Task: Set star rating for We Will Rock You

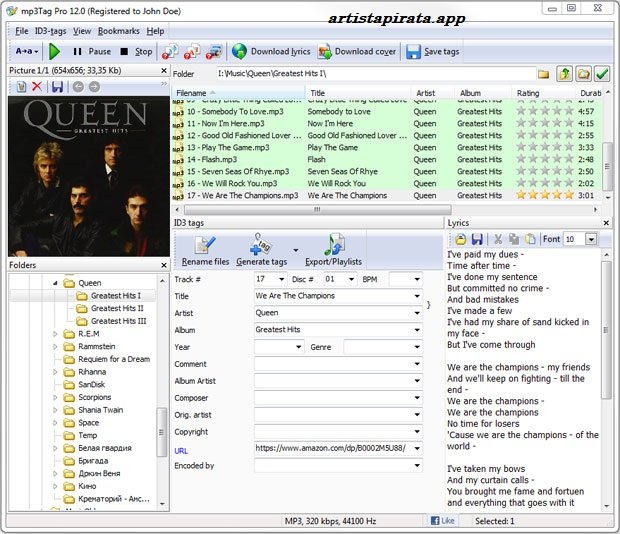Action: coord(545,183)
